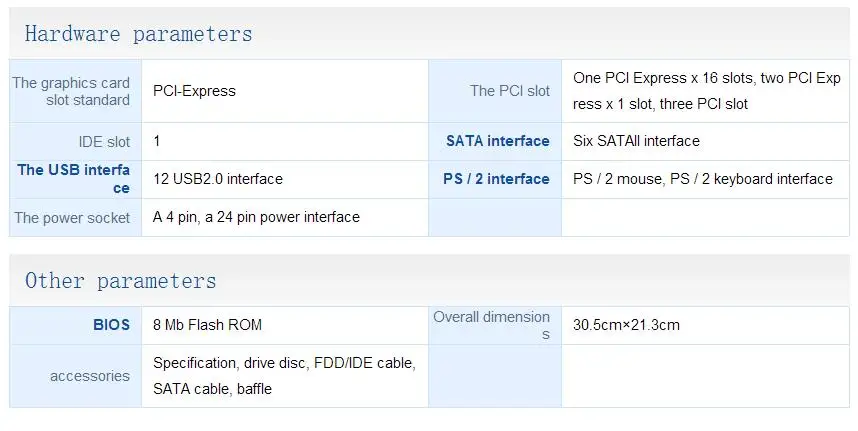Click 'The power socket' label
The height and width of the screenshot is (431, 858).
point(72,217)
